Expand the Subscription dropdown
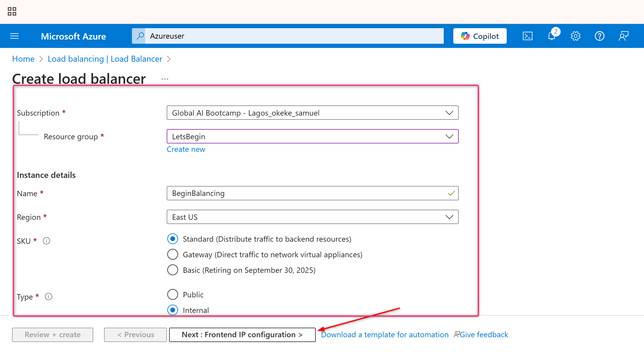This screenshot has width=644, height=354. coord(312,113)
